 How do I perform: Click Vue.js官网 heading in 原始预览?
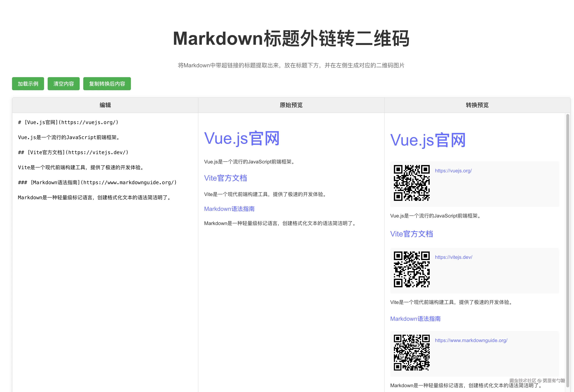242,139
